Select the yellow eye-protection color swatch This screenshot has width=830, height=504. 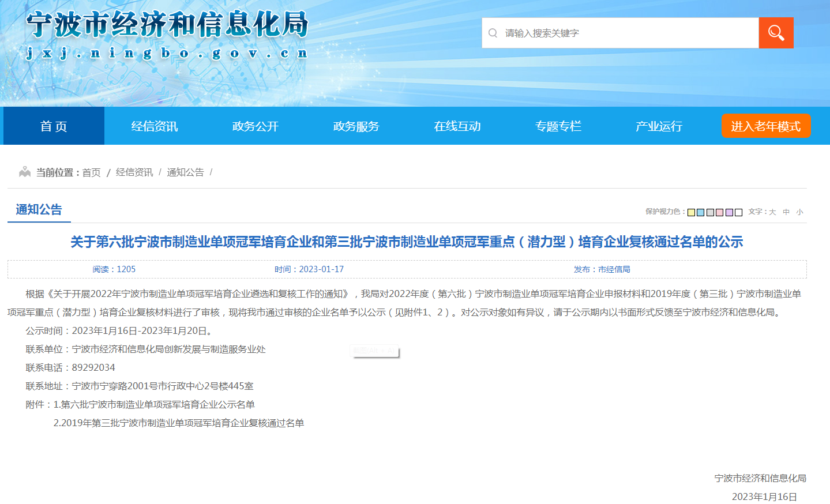click(691, 212)
